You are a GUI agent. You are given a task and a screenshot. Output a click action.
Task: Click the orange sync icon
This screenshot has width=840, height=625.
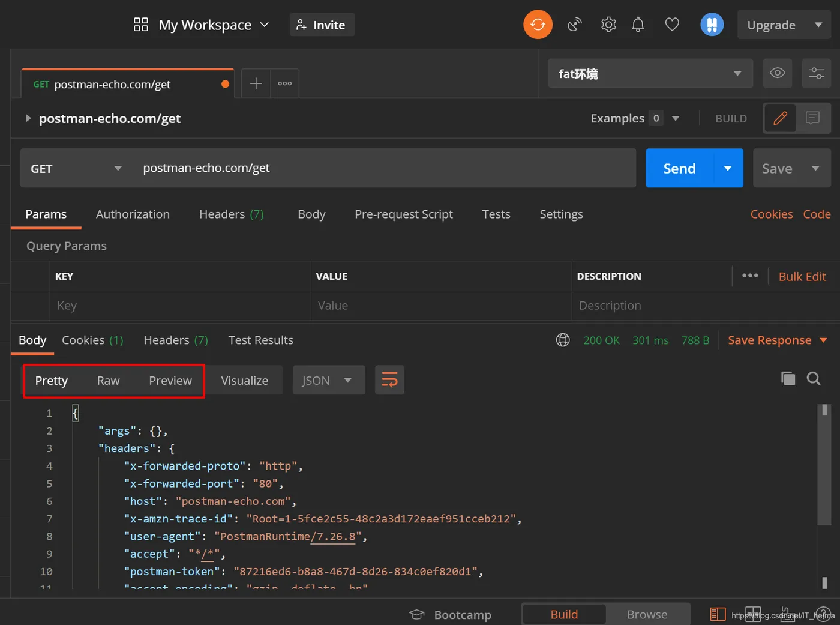click(538, 25)
